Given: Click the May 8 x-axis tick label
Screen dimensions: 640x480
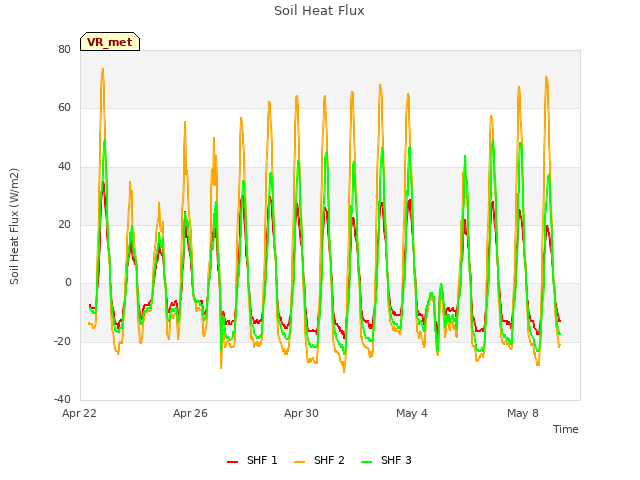Looking at the screenshot, I should [523, 413].
